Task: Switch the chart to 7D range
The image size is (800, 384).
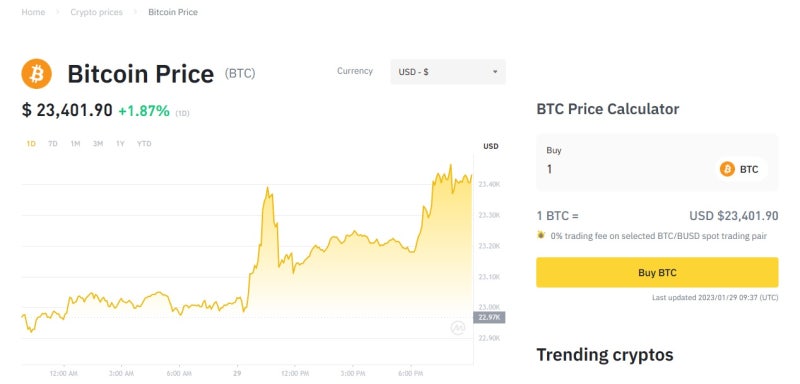Action: tap(53, 144)
